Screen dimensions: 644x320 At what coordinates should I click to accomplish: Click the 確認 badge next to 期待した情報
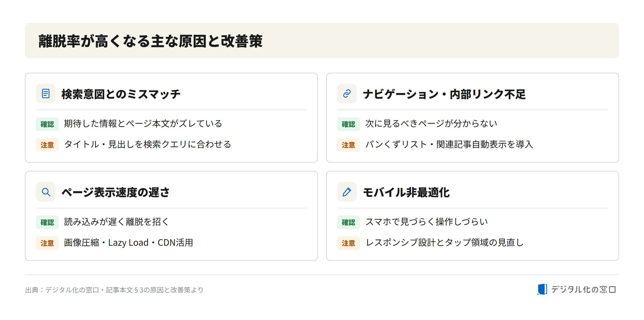[47, 124]
